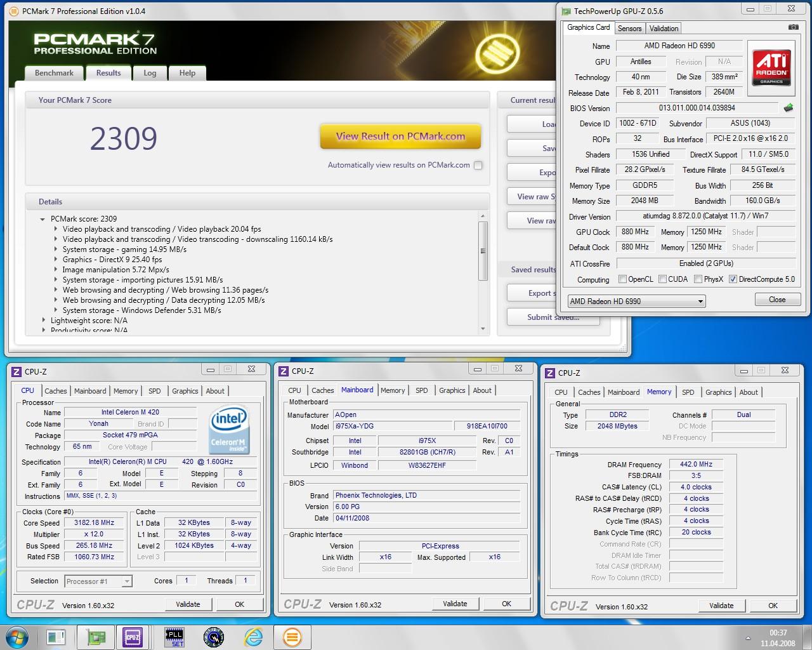
Task: Click the ATI Radeon logo in GPU-Z
Action: 771,68
